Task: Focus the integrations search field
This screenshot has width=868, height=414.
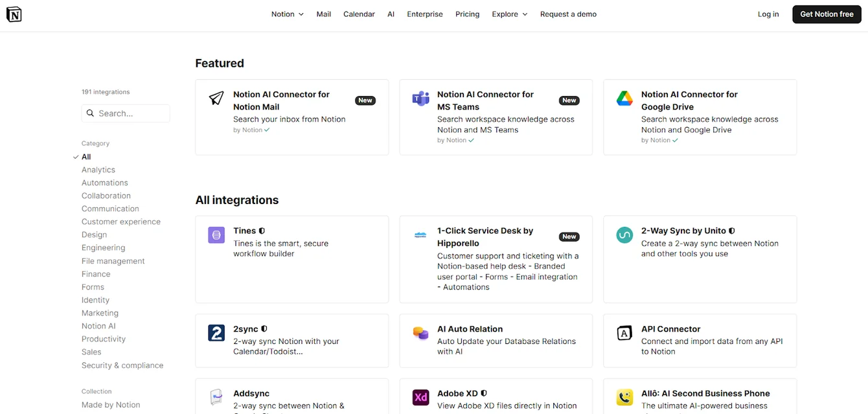Action: click(x=126, y=113)
